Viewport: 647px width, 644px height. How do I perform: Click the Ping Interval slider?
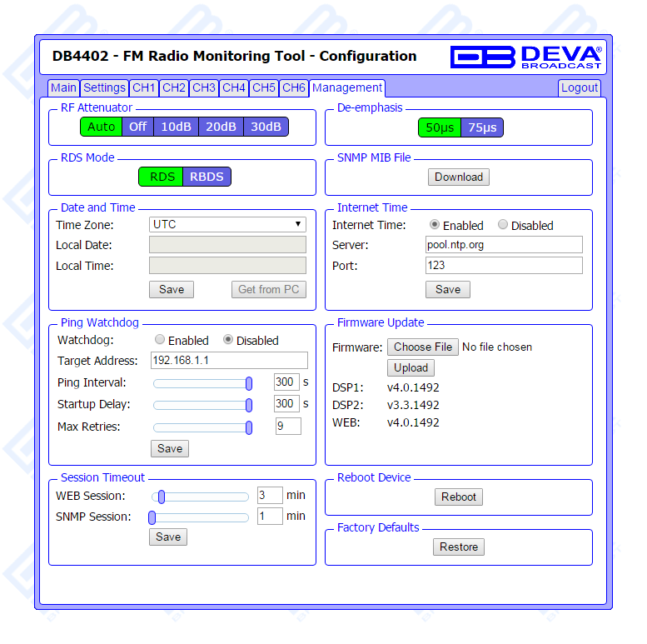(201, 382)
